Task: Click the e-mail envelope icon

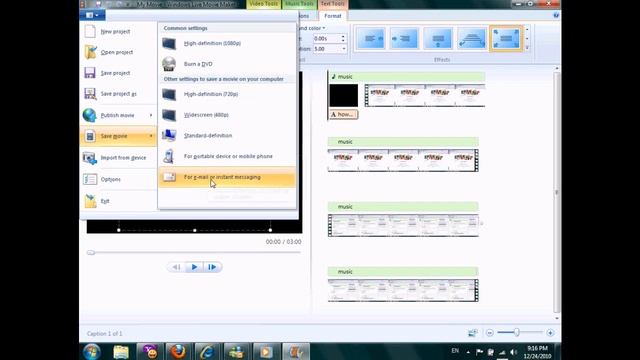Action: [169, 177]
